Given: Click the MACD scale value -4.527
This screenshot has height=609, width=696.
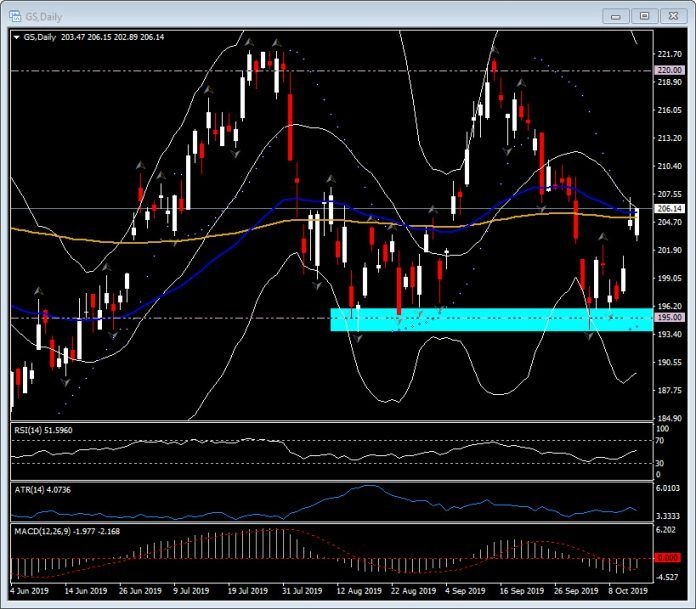Looking at the screenshot, I should pos(666,577).
